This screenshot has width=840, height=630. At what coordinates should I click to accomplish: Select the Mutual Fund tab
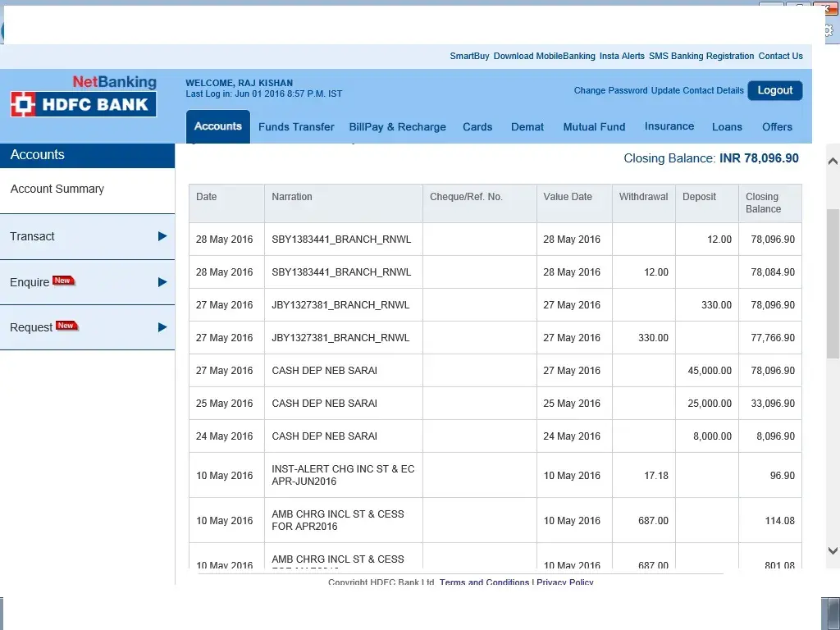coord(594,127)
